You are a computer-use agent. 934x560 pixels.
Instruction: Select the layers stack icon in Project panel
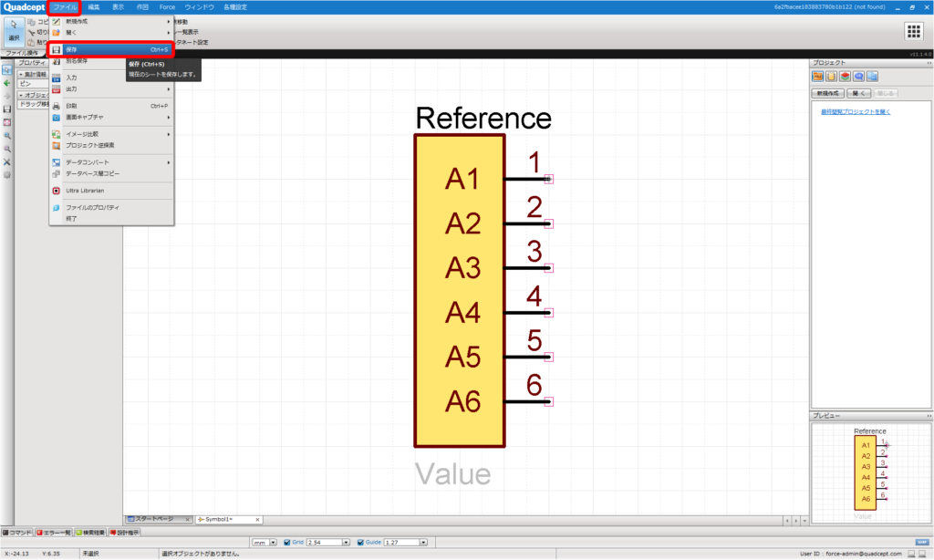coord(845,77)
